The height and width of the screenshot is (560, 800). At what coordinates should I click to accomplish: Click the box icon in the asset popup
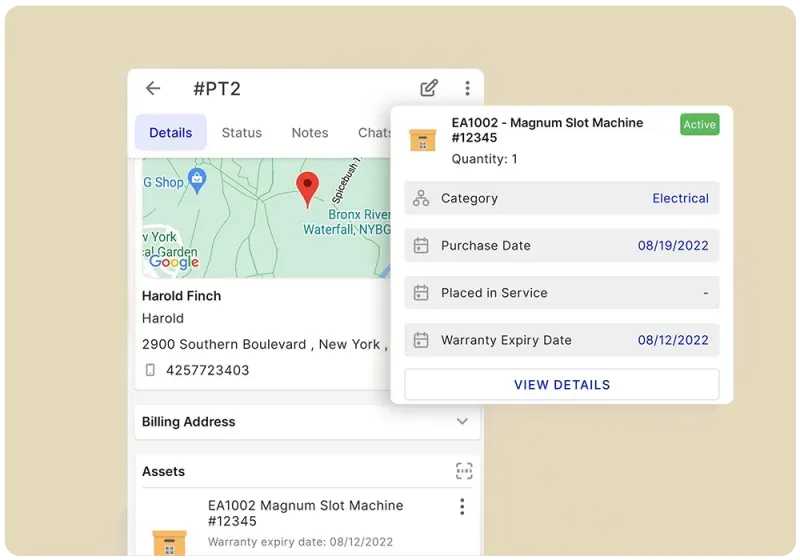[422, 140]
